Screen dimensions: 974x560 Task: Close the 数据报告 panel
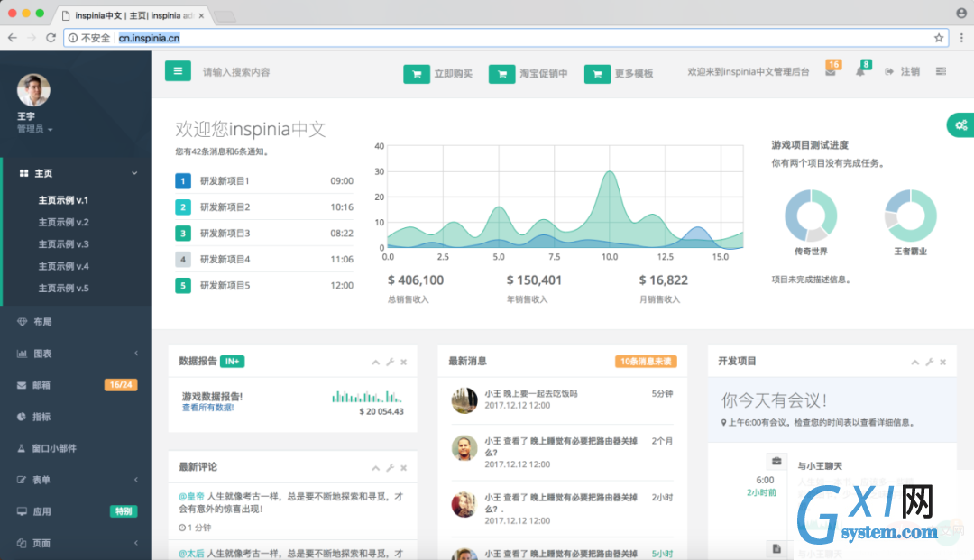(x=404, y=362)
